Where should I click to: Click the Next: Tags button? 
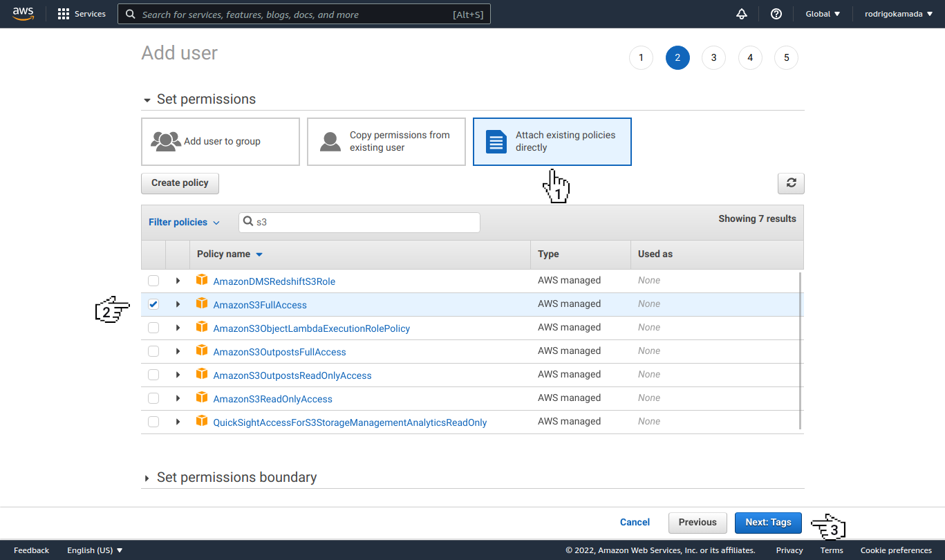[768, 523]
